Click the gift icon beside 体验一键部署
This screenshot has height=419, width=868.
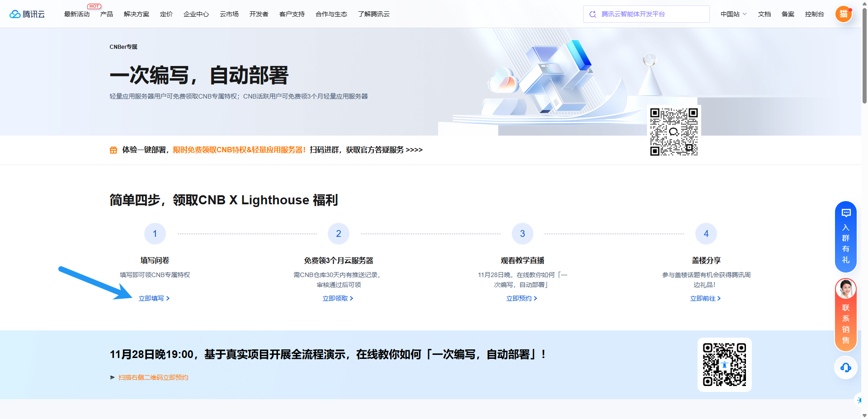point(113,150)
